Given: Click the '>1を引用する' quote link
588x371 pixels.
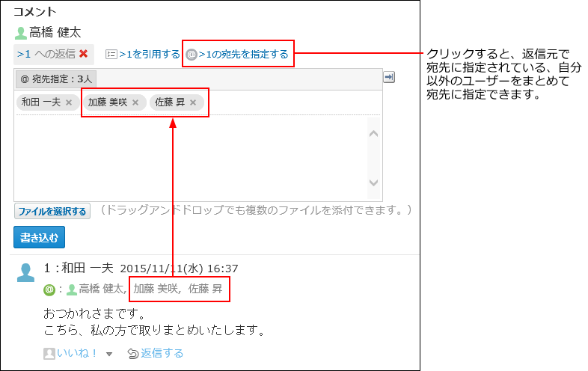Looking at the screenshot, I should (x=150, y=55).
